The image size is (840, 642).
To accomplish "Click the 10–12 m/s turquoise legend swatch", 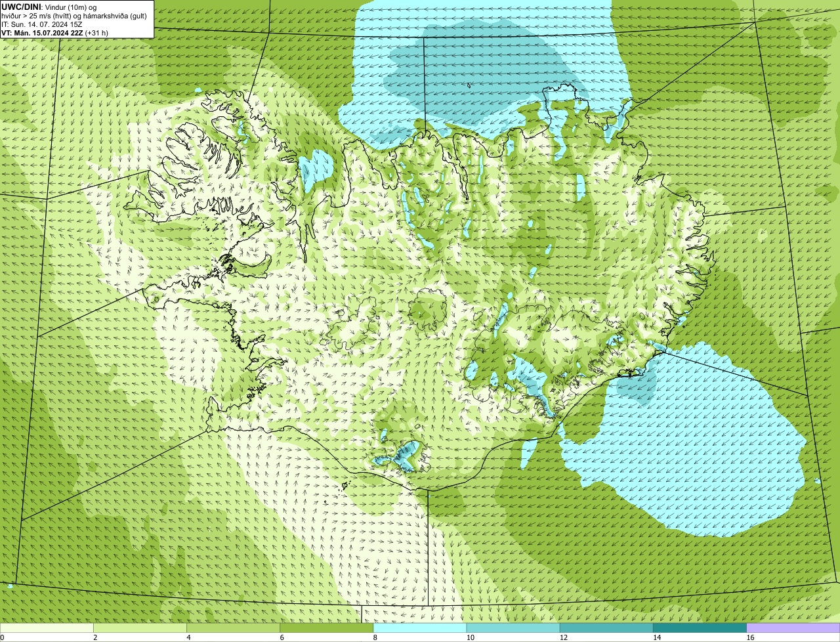I will pos(513,628).
